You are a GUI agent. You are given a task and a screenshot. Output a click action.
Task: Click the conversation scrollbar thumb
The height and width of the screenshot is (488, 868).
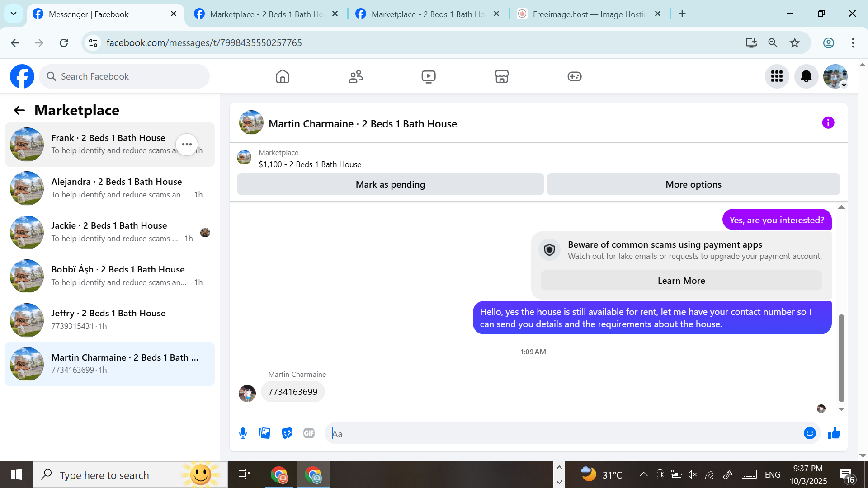(841, 358)
